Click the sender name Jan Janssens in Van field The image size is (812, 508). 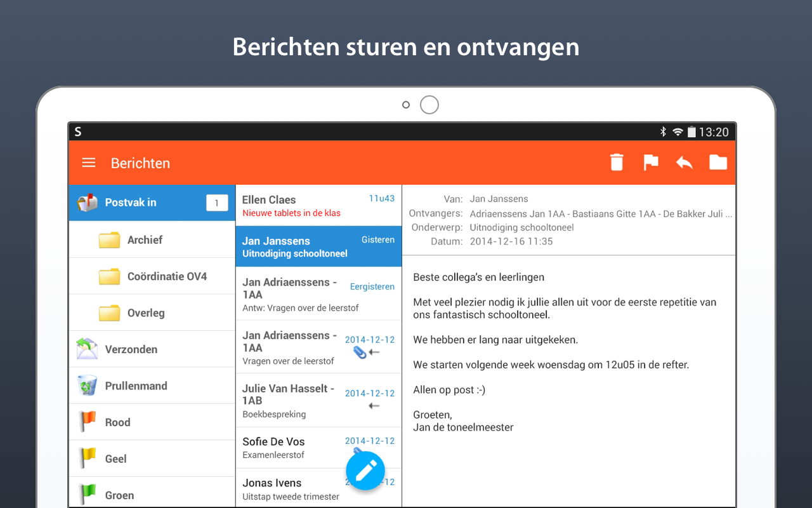[499, 199]
